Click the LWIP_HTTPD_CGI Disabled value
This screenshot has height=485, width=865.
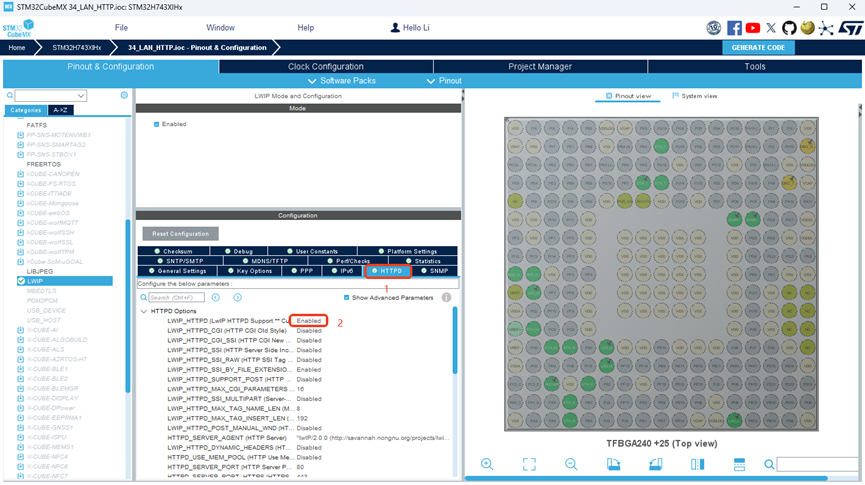point(309,331)
